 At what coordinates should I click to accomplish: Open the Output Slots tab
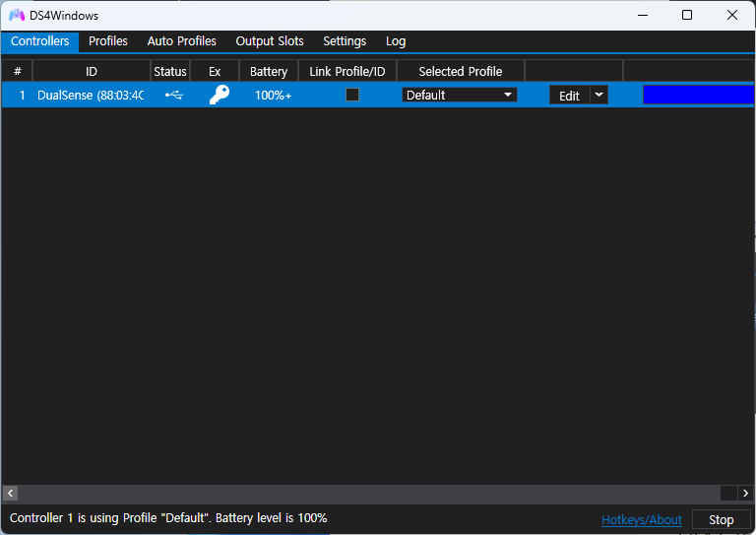point(270,41)
